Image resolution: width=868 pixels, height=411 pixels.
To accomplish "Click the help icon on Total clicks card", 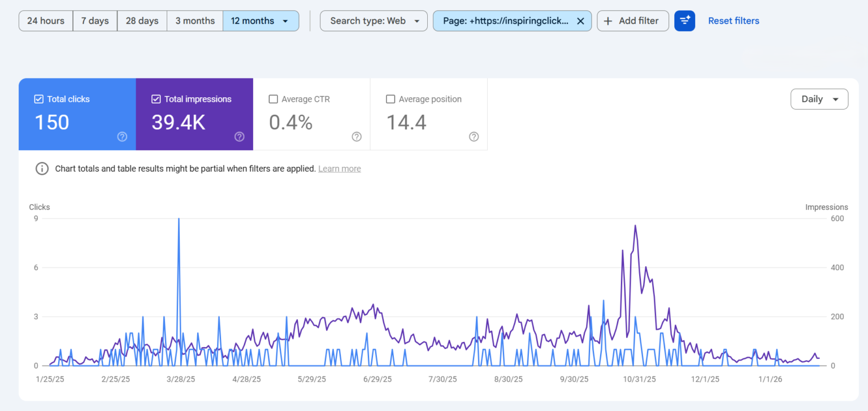I will pyautogui.click(x=123, y=136).
